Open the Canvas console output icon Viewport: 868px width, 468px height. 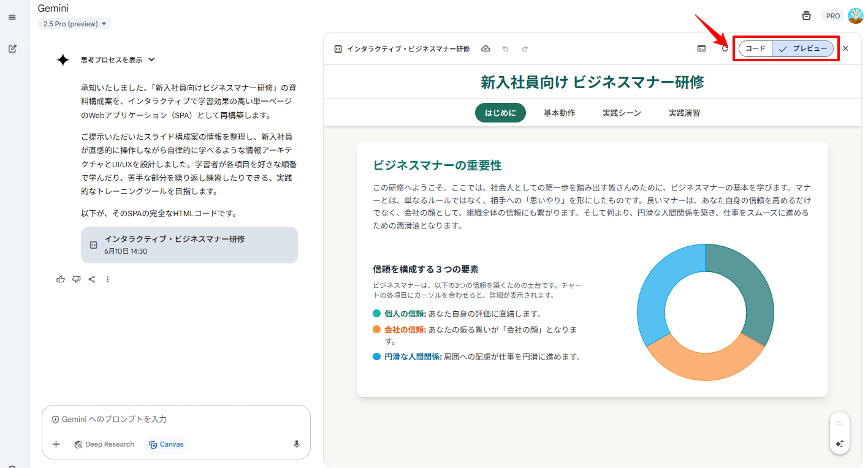tap(701, 48)
